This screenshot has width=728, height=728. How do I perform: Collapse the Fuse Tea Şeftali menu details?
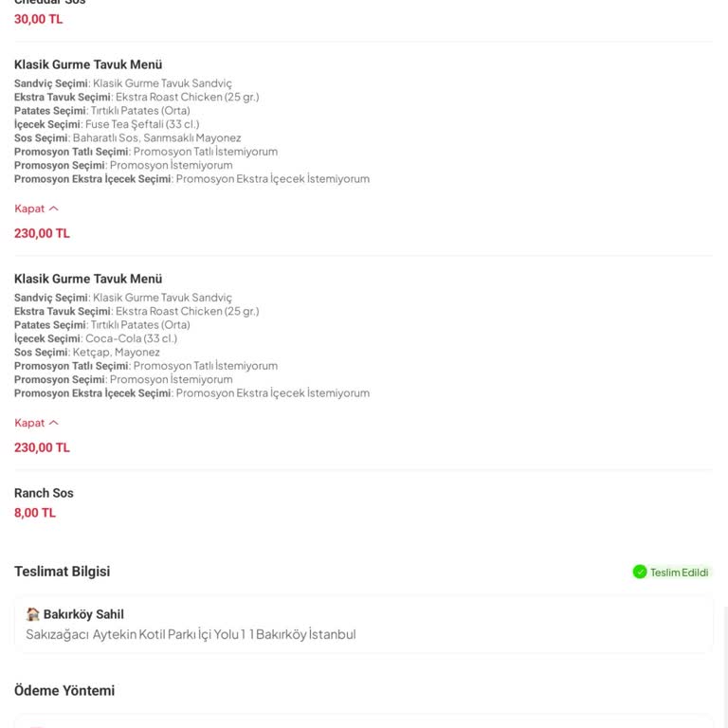36,209
